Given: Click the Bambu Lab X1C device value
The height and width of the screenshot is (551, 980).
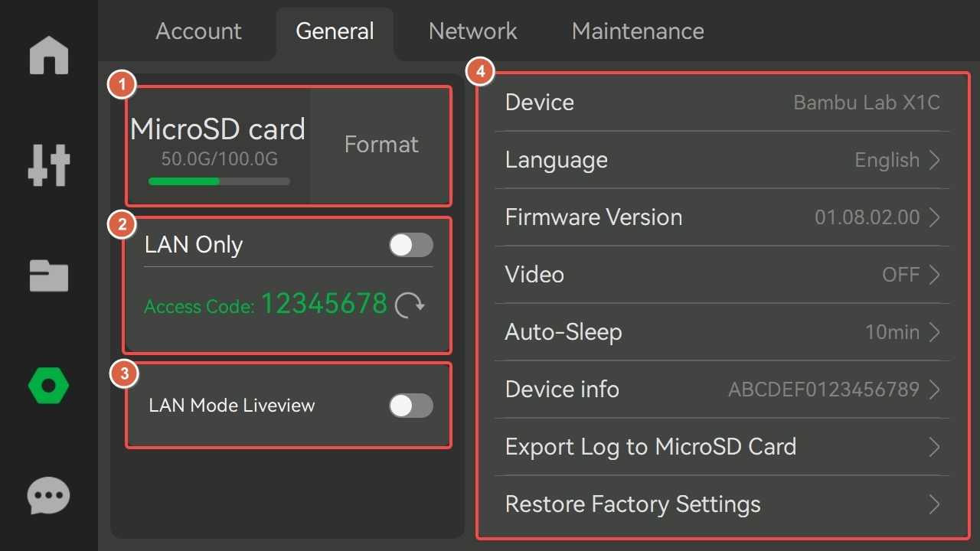Looking at the screenshot, I should (867, 103).
